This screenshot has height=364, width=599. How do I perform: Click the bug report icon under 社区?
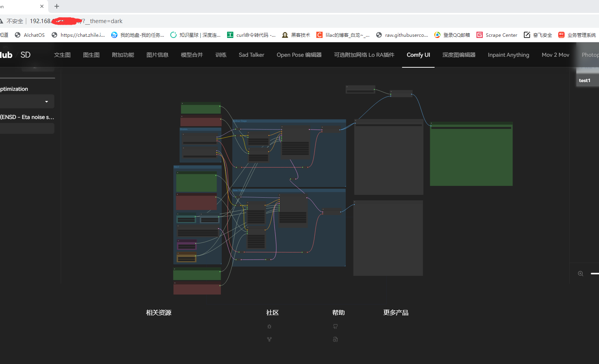(x=269, y=326)
